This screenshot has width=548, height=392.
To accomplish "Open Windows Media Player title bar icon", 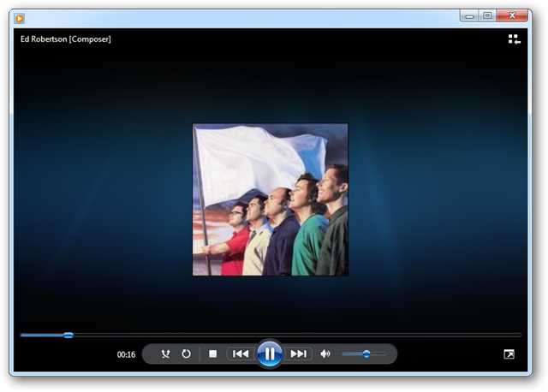I will (19, 18).
